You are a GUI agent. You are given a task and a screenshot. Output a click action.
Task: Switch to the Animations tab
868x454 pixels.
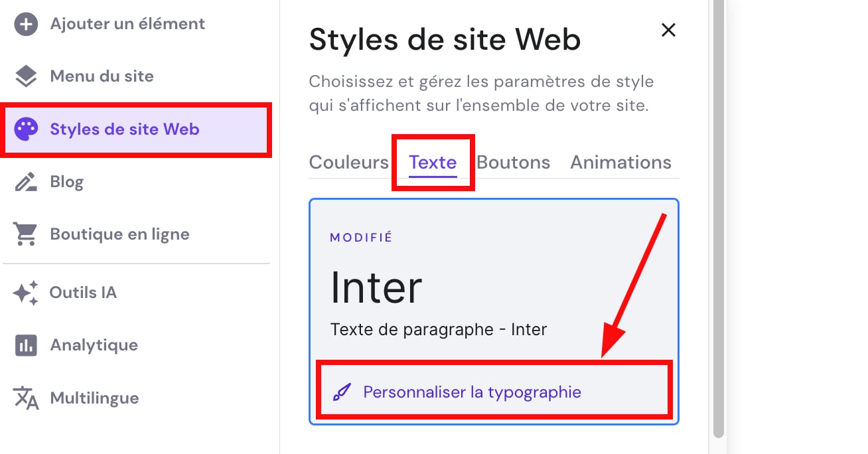point(620,162)
